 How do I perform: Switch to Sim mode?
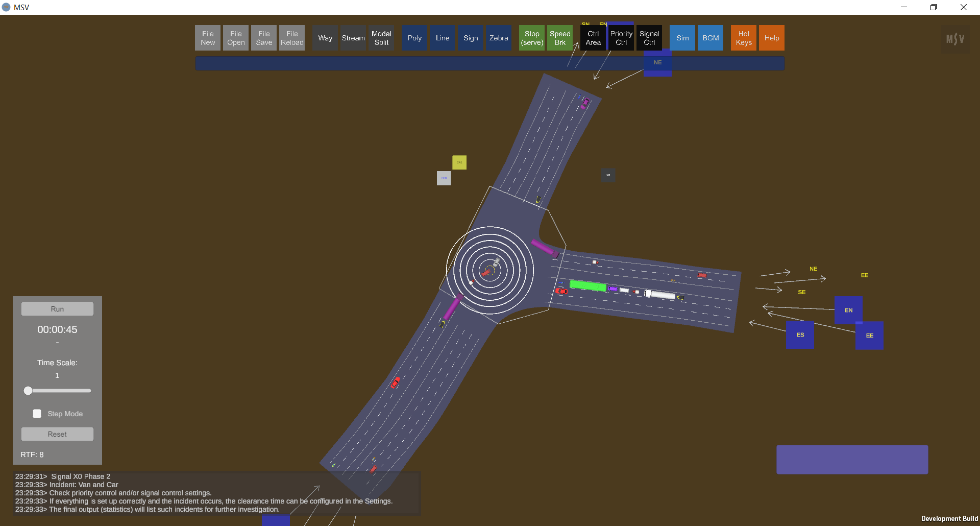pos(682,38)
